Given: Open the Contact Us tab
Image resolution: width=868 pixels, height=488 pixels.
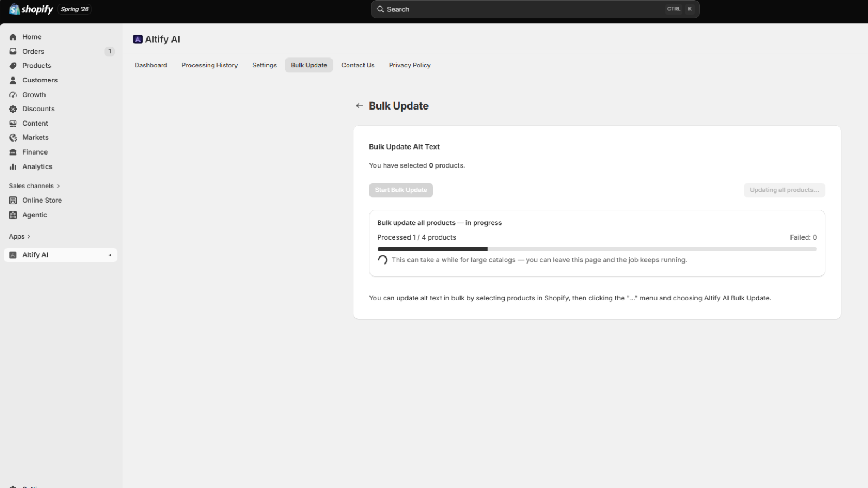Looking at the screenshot, I should pos(358,65).
